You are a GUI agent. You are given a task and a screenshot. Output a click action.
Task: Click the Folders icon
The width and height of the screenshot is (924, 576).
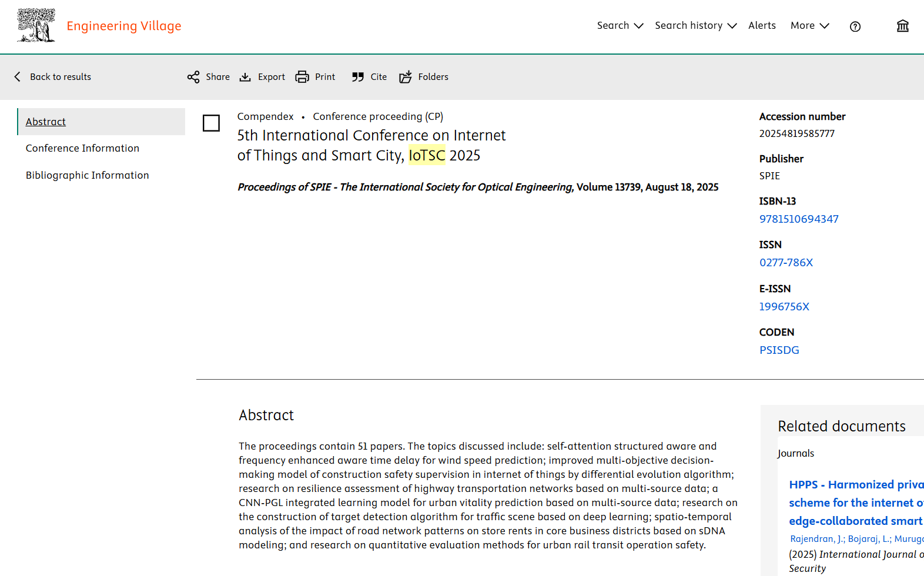point(406,77)
